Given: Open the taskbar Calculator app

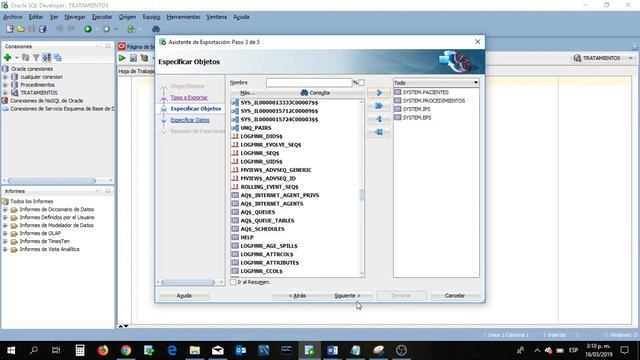Looking at the screenshot, I should pos(80,350).
